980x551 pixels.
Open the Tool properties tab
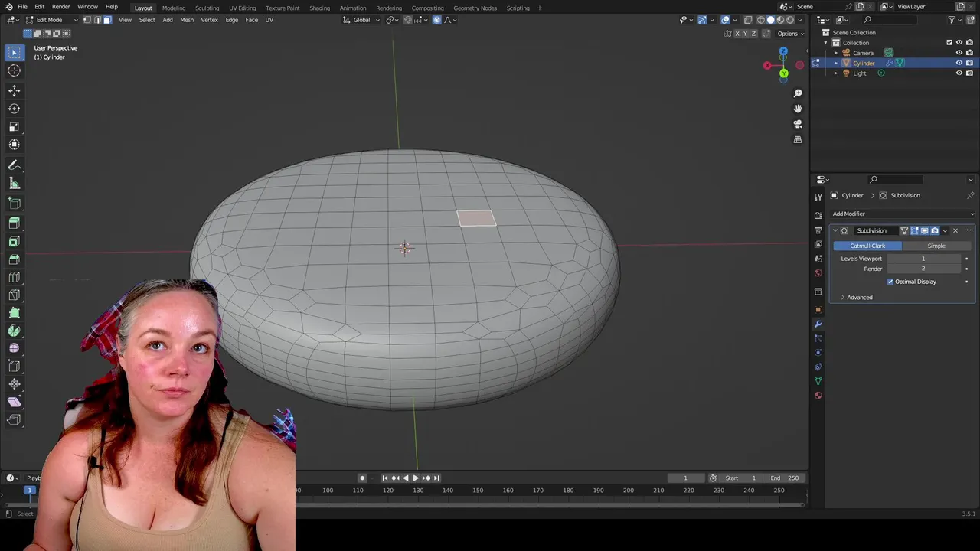coord(818,197)
